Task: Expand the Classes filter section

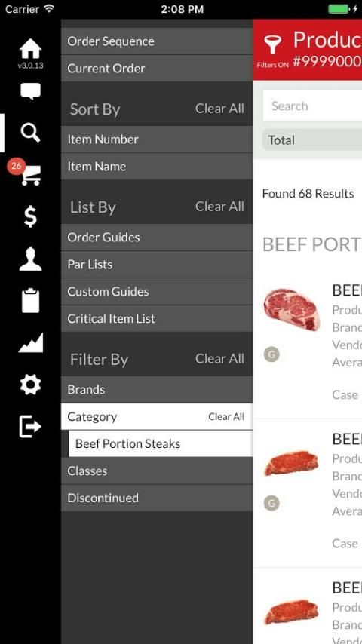Action: pos(157,471)
